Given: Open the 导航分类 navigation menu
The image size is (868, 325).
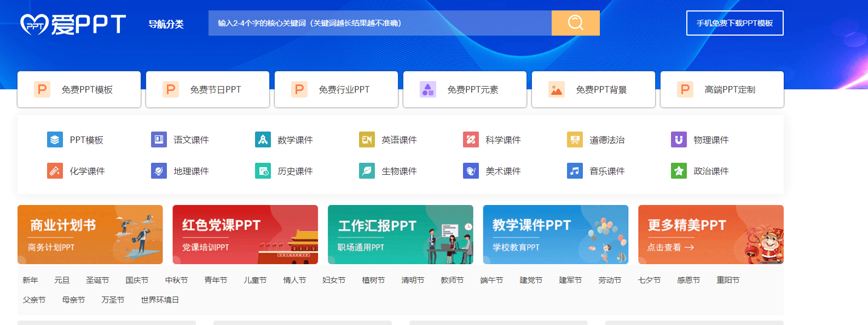Looking at the screenshot, I should tap(166, 24).
